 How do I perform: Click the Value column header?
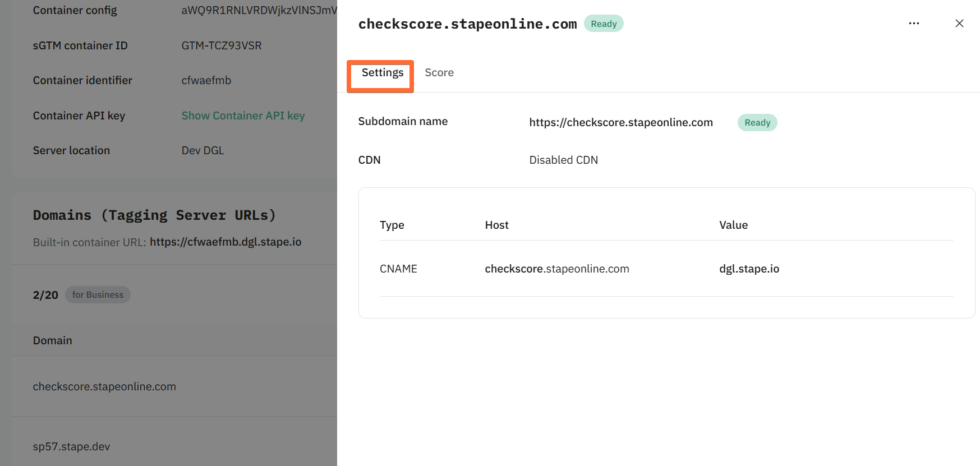[733, 225]
